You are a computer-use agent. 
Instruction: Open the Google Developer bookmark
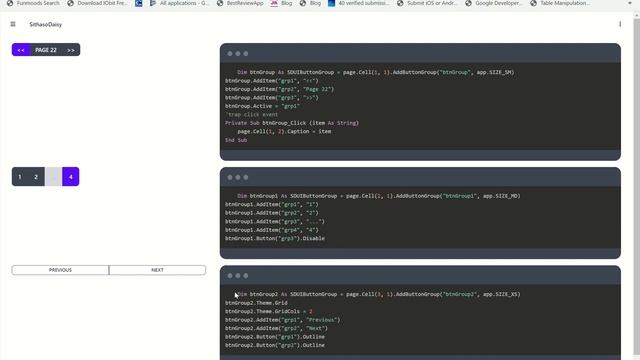coord(494,3)
